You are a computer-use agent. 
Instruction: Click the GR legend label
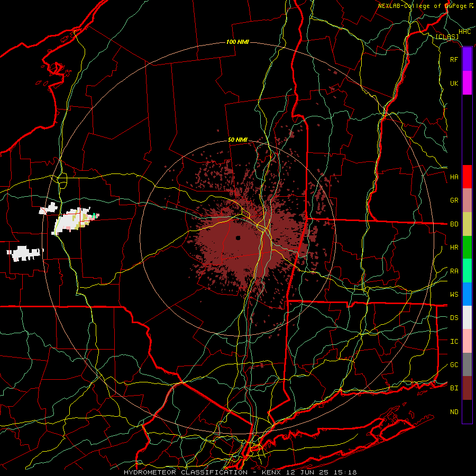coord(454,200)
